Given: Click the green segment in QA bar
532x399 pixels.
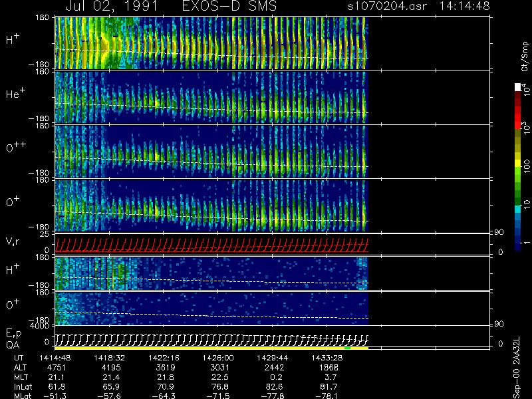Looking at the screenshot, I should (347, 348).
